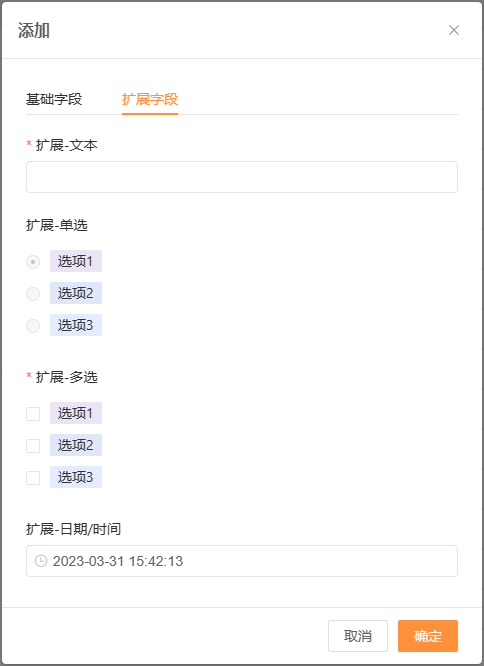Click the 选项3 tag label in 扩展-多选

pyautogui.click(x=76, y=477)
